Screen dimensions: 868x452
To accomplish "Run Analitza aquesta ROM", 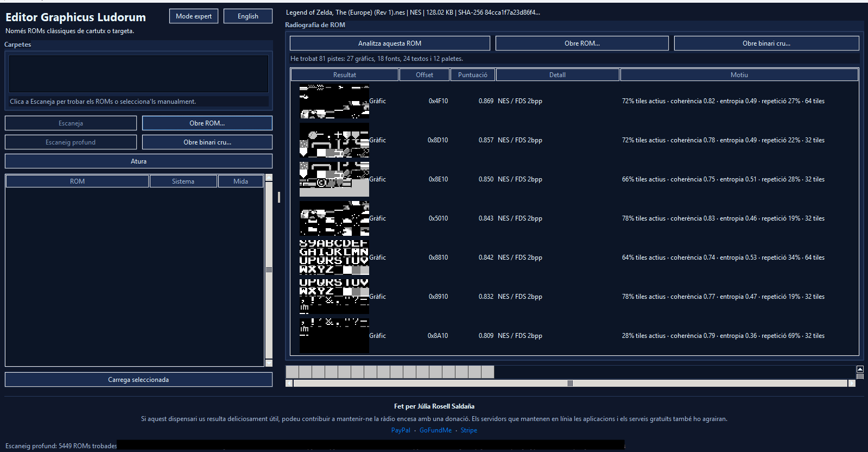I will pos(390,43).
